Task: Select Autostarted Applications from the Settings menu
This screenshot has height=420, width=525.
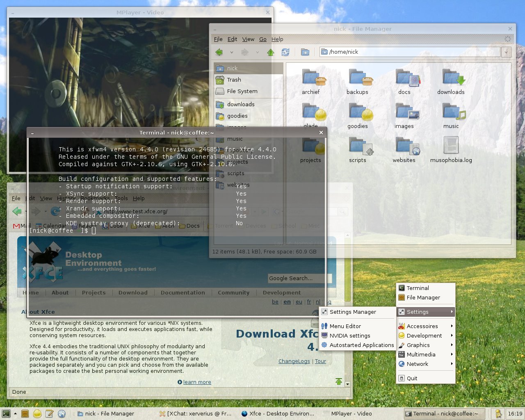Action: [x=362, y=345]
